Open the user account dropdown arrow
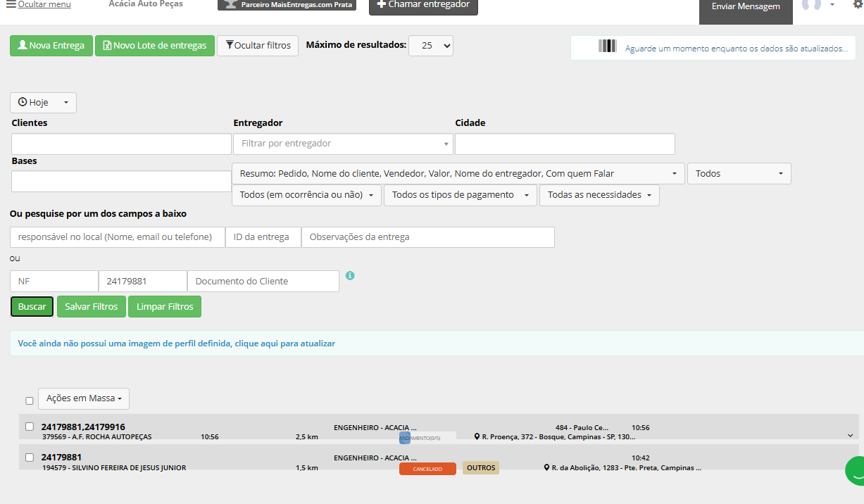The width and height of the screenshot is (864, 504). click(832, 5)
